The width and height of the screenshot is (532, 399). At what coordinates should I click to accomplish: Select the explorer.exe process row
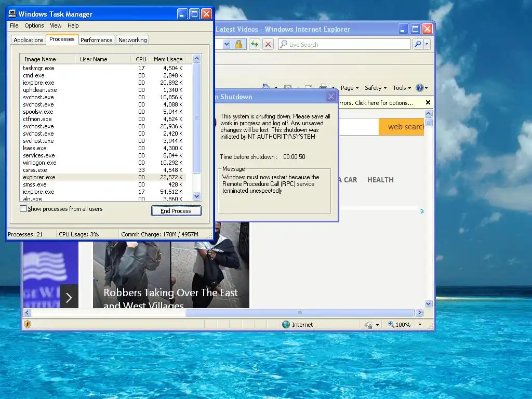coord(103,177)
